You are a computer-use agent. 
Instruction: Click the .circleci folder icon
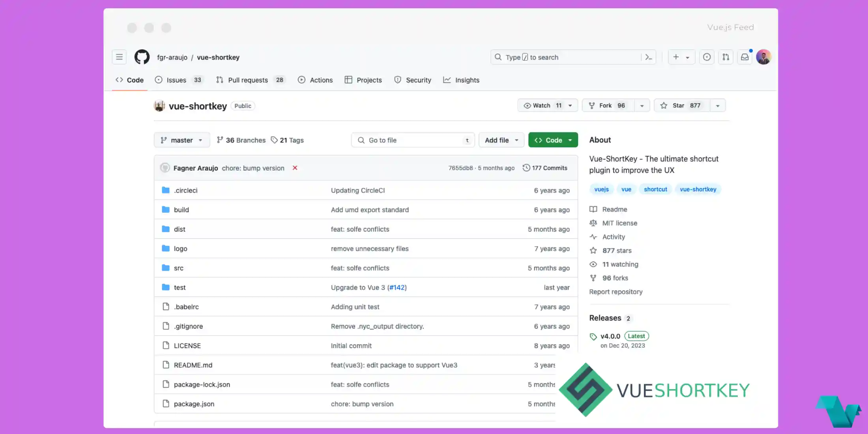[166, 190]
